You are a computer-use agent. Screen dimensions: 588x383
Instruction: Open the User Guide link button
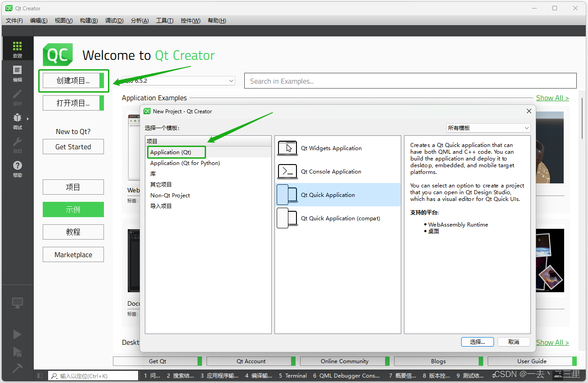(532, 361)
